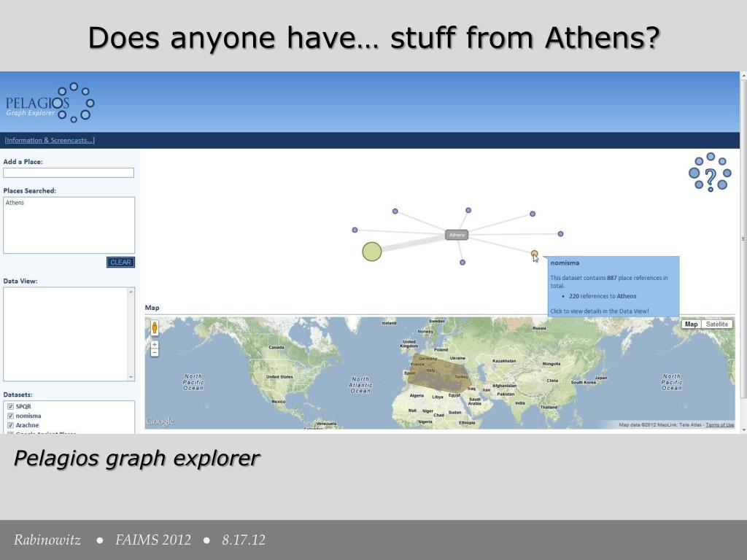Open the Information & Screencasts link
747x560 pixels.
pyautogui.click(x=50, y=141)
